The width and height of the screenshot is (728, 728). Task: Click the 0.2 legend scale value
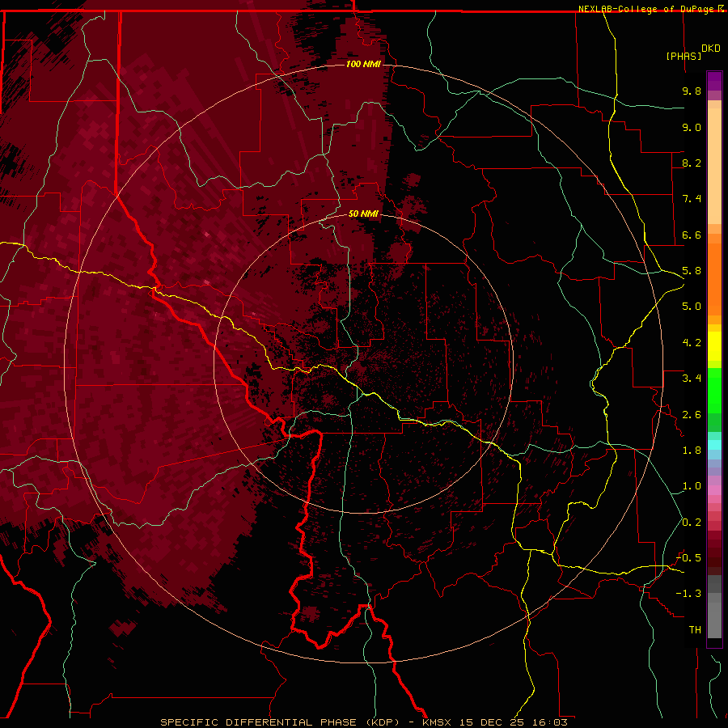(692, 523)
